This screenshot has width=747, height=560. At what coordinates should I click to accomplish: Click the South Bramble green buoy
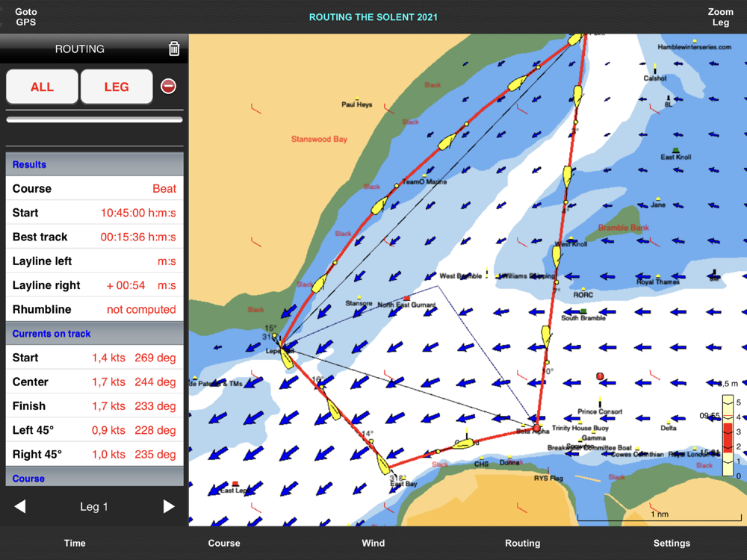pos(583,311)
